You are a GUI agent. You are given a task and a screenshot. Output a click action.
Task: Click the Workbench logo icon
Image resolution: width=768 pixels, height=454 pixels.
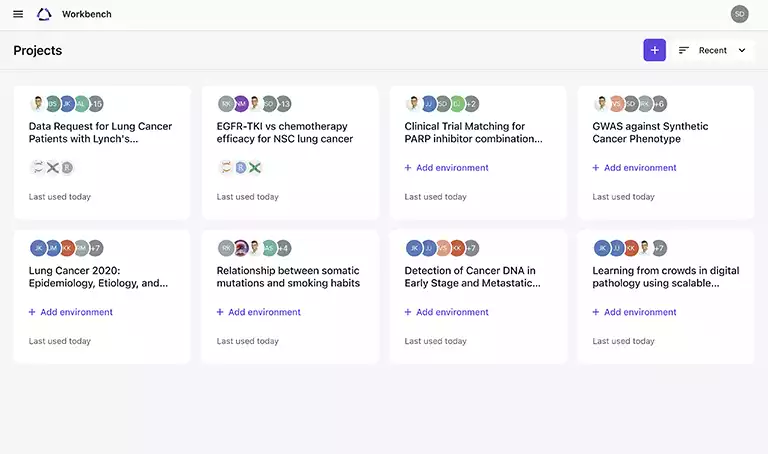[43, 14]
